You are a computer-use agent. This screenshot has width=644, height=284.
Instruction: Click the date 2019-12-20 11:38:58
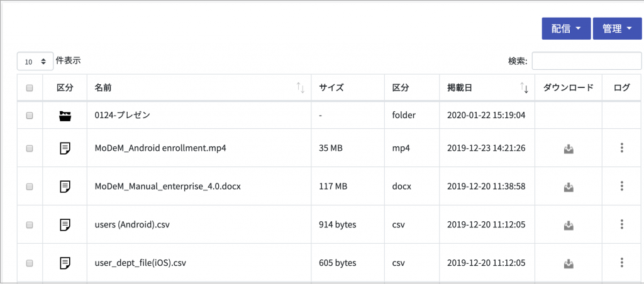click(486, 187)
